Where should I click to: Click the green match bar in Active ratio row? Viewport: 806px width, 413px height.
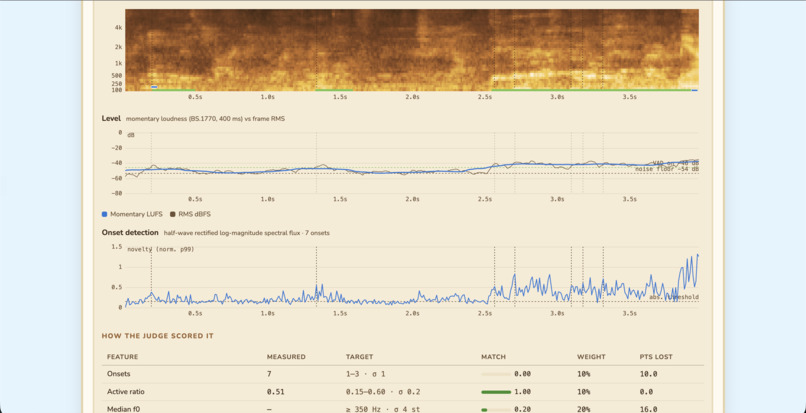(x=496, y=392)
